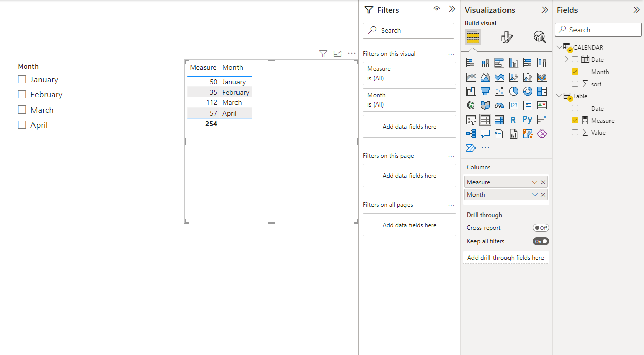Open Filters on all pages options
Image resolution: width=644 pixels, height=355 pixels.
pyautogui.click(x=451, y=205)
